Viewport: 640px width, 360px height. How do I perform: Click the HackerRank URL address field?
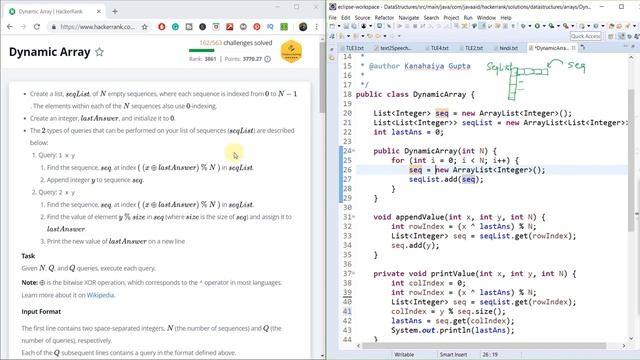(97, 27)
